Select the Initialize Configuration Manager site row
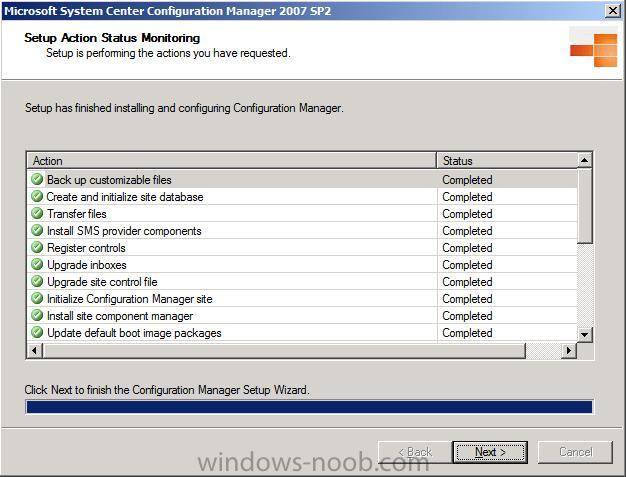Viewport: 626px width, 477px height. (x=302, y=299)
